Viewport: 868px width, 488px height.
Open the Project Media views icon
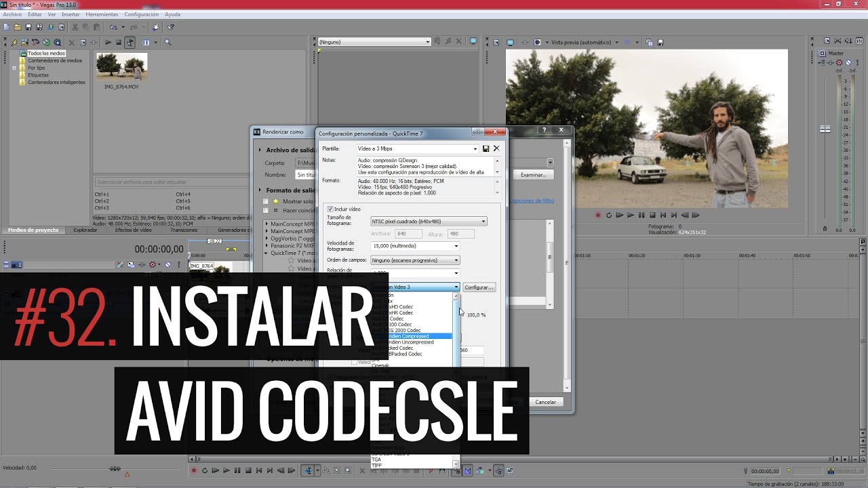click(x=146, y=42)
